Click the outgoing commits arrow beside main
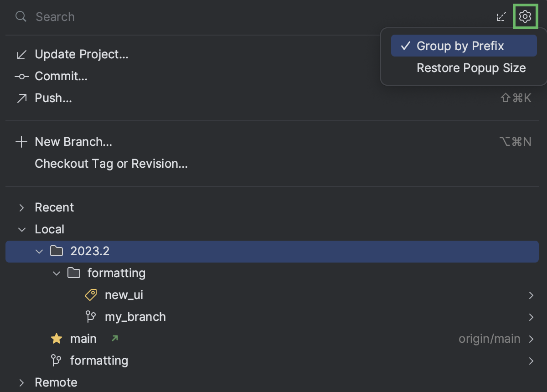Screen dimensions: 547x392 point(115,338)
